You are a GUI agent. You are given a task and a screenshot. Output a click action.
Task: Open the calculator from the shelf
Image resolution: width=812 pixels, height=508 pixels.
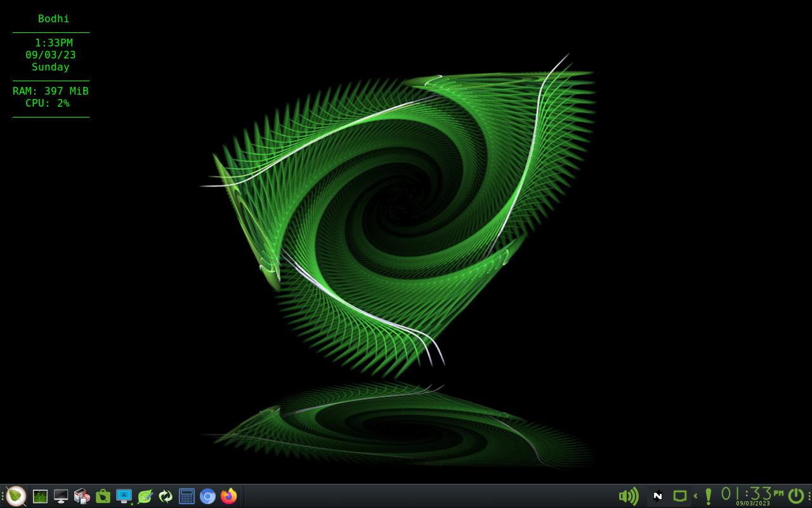(187, 496)
